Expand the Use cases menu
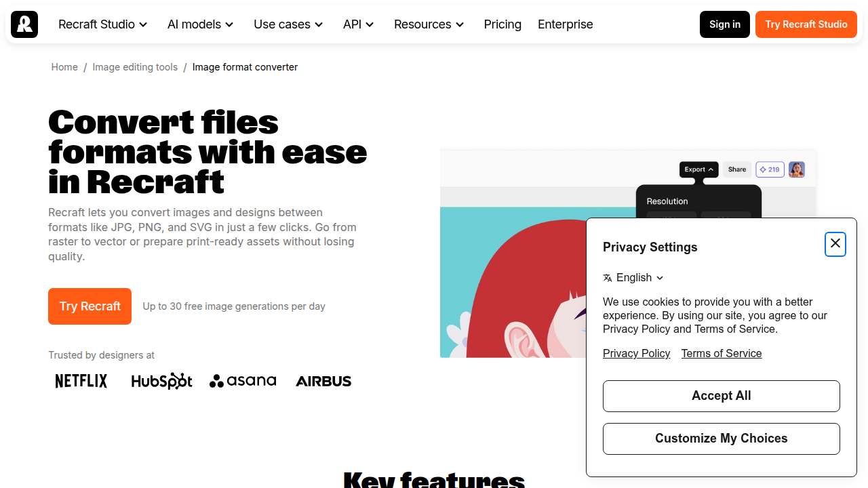 point(288,24)
